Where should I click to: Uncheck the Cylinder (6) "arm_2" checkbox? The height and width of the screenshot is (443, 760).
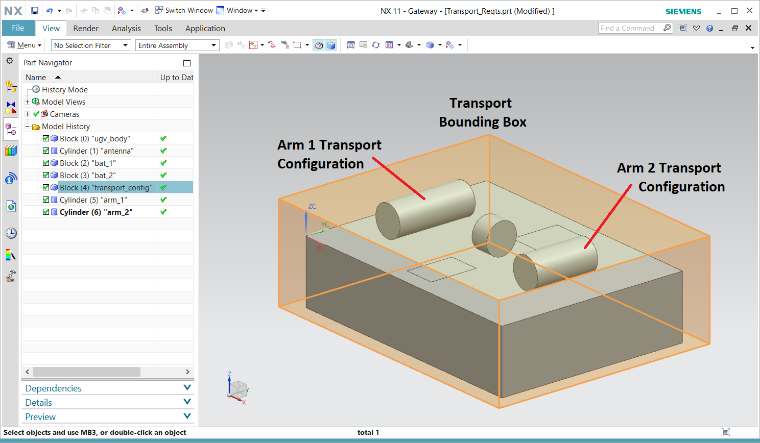tap(46, 212)
